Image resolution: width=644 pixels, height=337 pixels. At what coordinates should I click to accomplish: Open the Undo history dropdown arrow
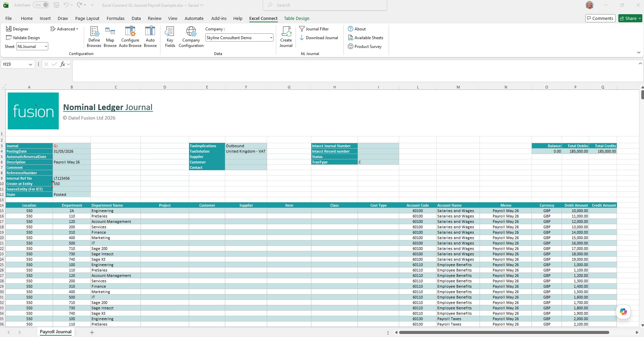tap(72, 5)
